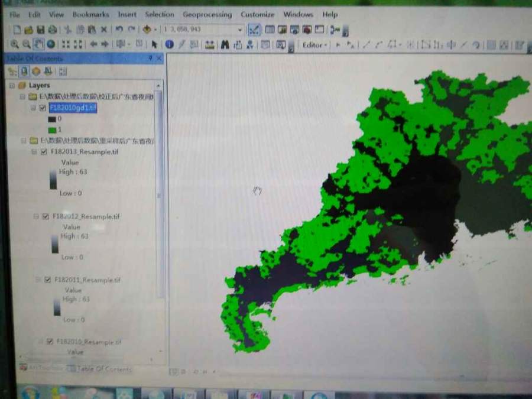Open the Add Data dropdown arrow

point(155,30)
